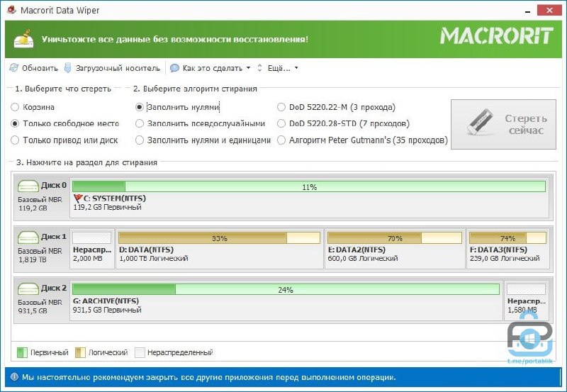This screenshot has height=392, width=567.
Task: Click the F: DATA3 74% usage bar
Action: 507,238
